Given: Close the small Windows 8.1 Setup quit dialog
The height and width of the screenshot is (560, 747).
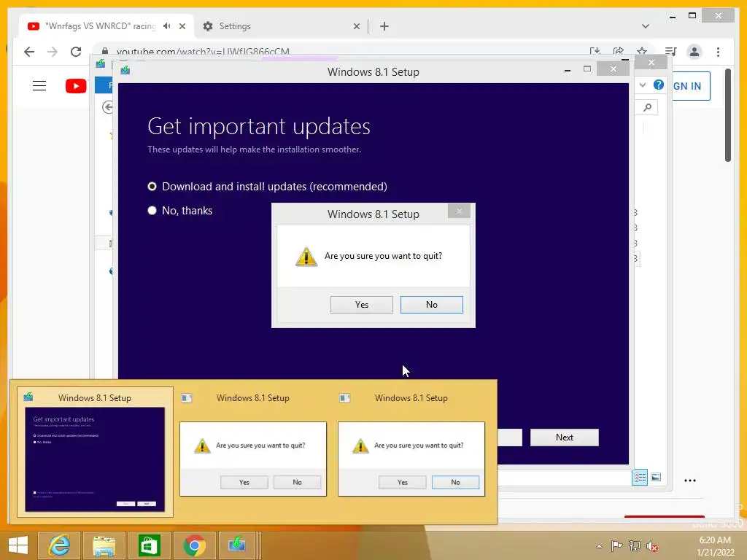Looking at the screenshot, I should 459,211.
